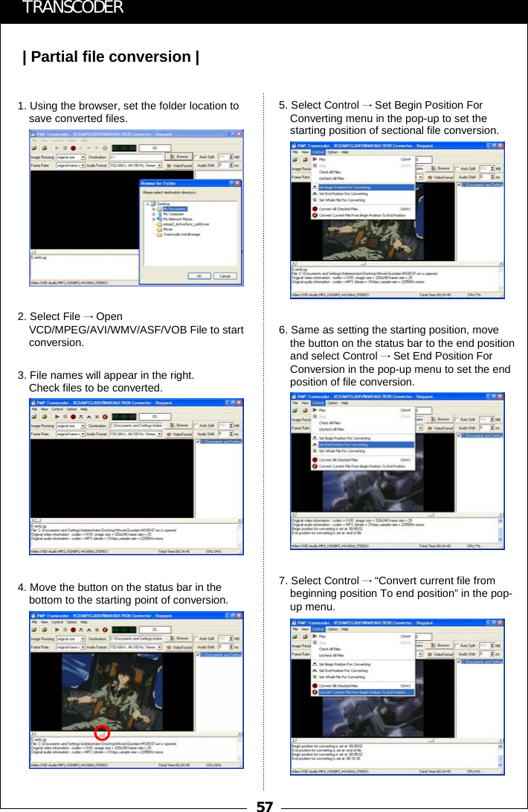Click position slider thumb in step 6 screenshot
528x812 pixels.
431,514
